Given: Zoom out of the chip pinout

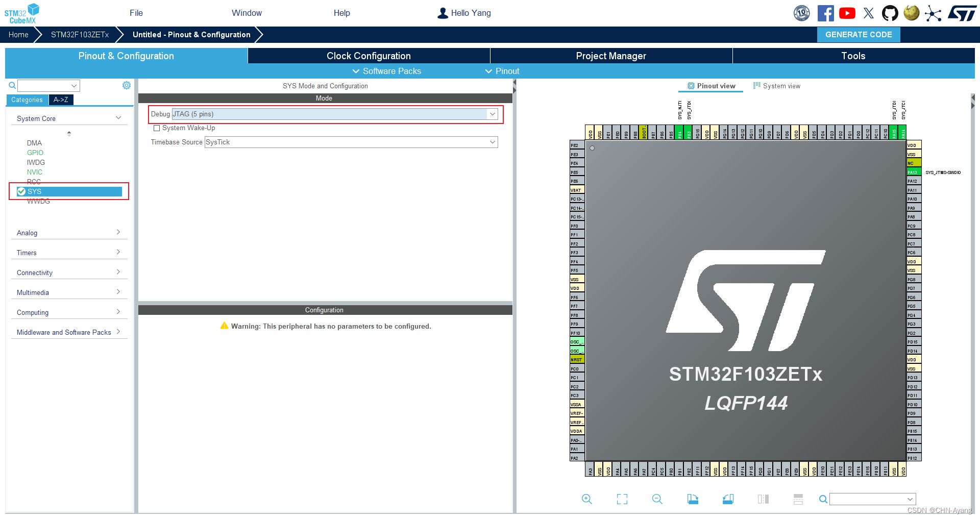Looking at the screenshot, I should click(x=657, y=499).
